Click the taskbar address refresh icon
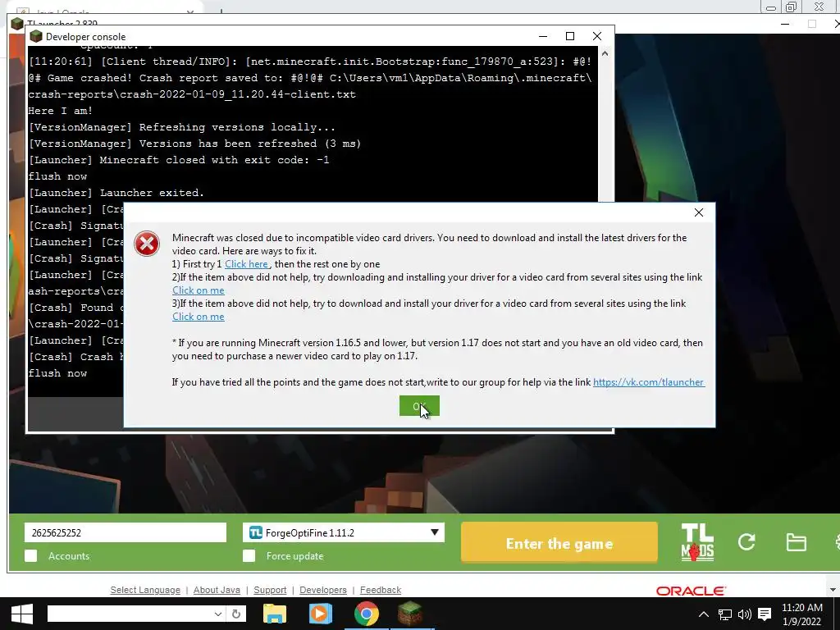Viewport: 840px width, 630px height. pos(235,614)
